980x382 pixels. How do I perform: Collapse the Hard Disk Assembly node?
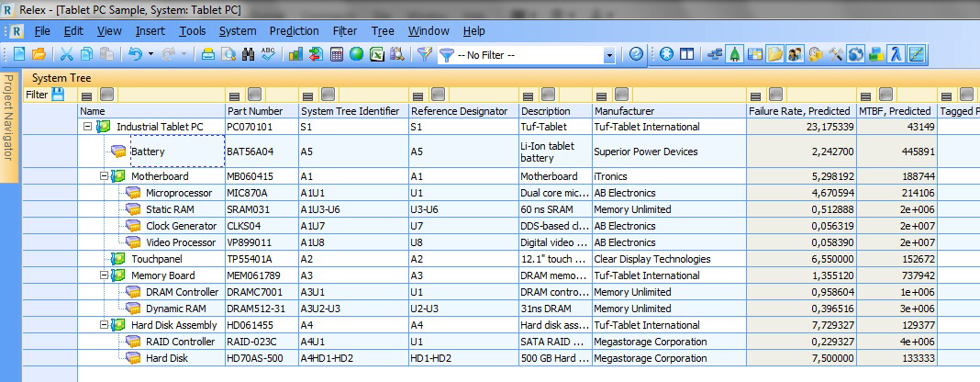pyautogui.click(x=105, y=325)
